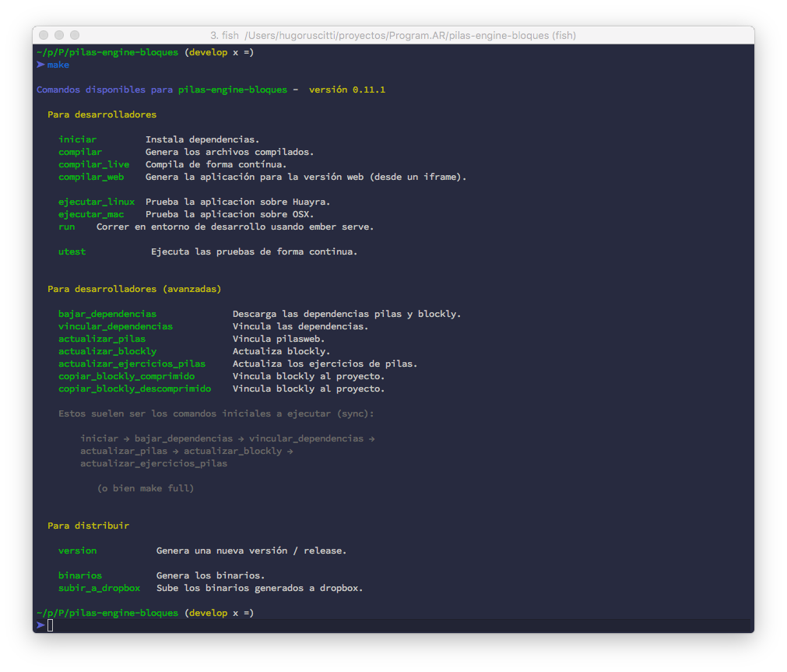Click the red close window button
Viewport: 787px width, 672px height.
tap(44, 35)
